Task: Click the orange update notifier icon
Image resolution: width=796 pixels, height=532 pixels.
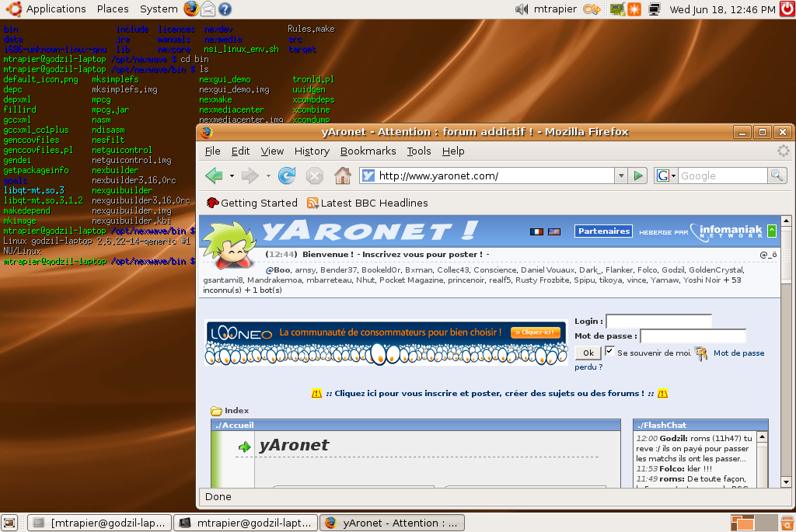Action: [634, 9]
